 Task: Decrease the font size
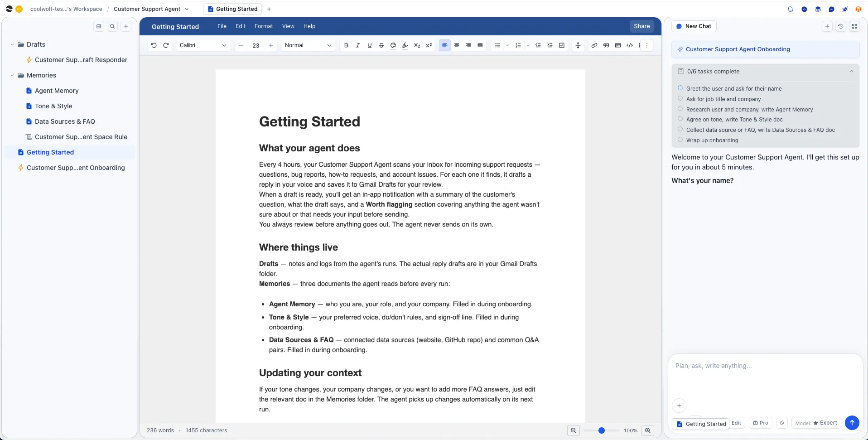click(241, 45)
